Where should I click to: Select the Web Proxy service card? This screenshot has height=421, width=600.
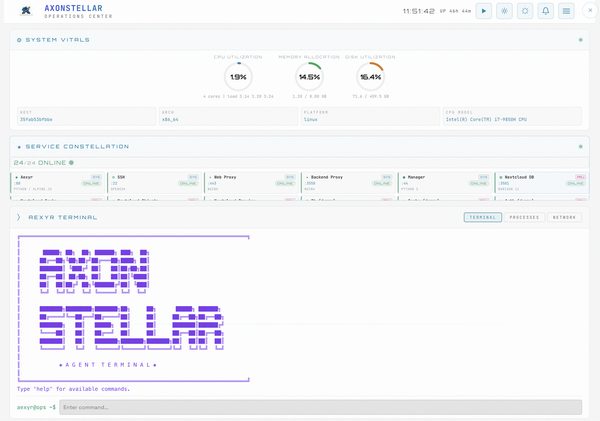251,183
